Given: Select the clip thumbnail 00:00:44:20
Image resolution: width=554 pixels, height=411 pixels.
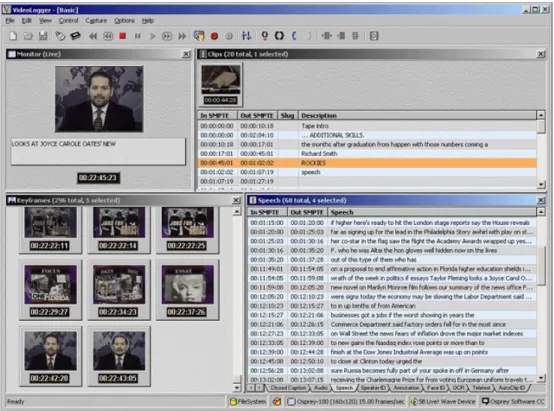Looking at the screenshot, I should [x=221, y=84].
